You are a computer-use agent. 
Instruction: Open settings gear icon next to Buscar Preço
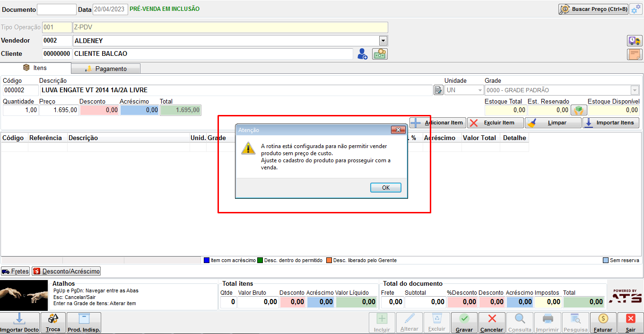click(635, 9)
